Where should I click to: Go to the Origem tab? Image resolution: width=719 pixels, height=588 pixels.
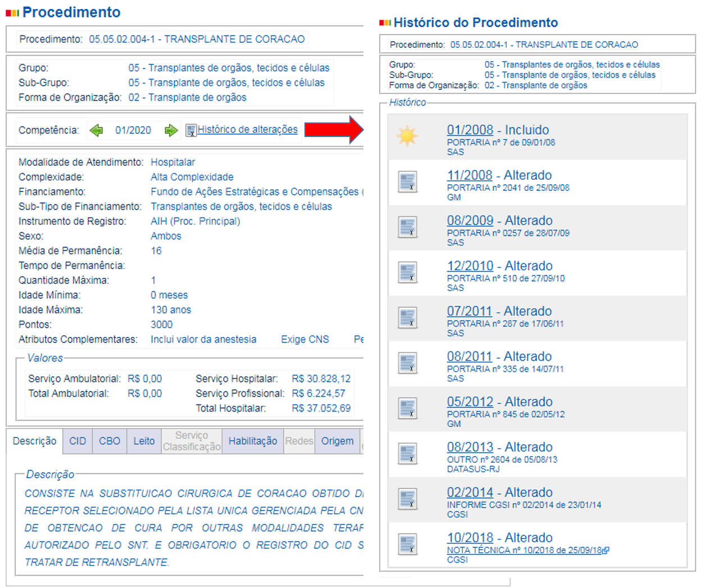(337, 441)
